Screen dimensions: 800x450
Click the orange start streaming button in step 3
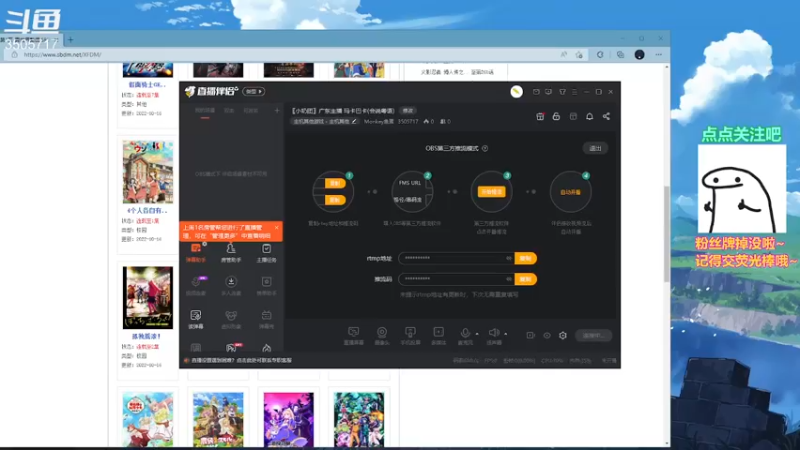click(x=491, y=192)
